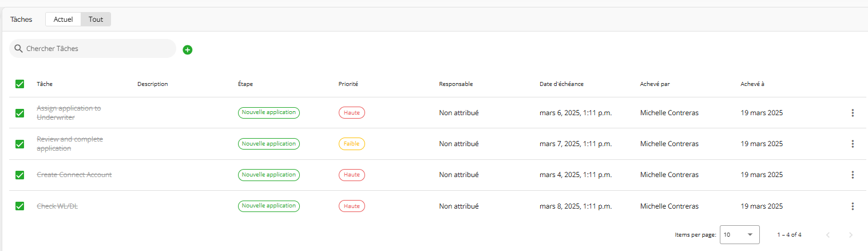Open the menu for Review and complete application
This screenshot has height=251, width=868.
pos(852,144)
